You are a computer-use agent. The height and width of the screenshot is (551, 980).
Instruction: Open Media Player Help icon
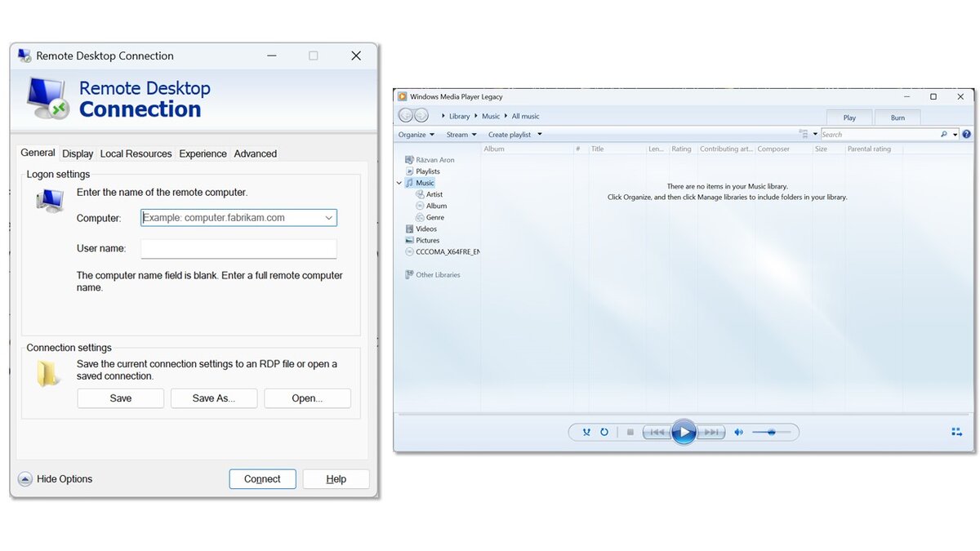pos(967,134)
